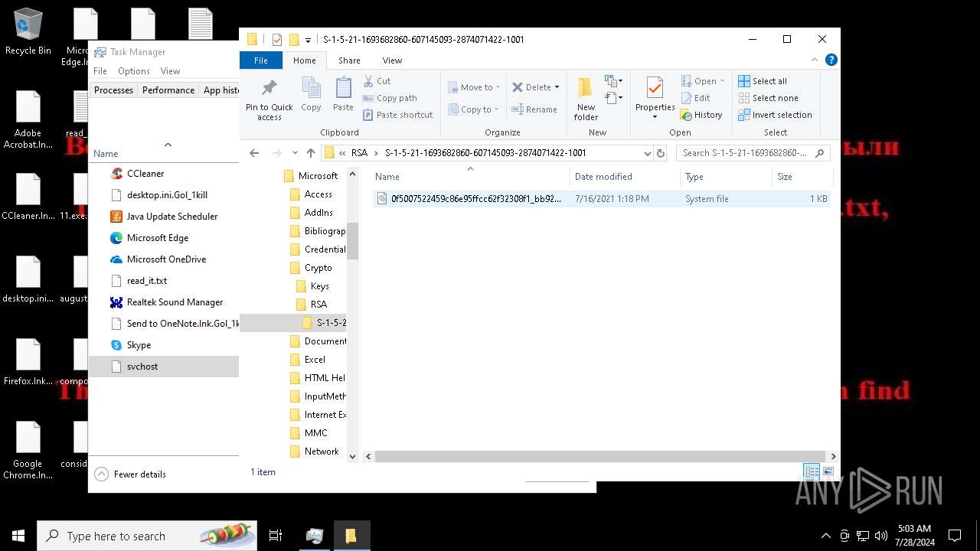Click Select none in ribbon
The height and width of the screenshot is (551, 980).
pos(768,98)
